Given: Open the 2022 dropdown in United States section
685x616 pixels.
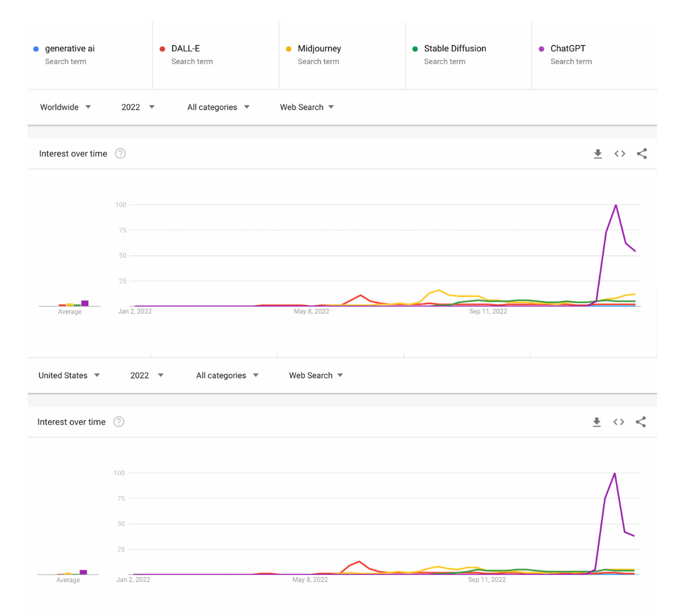Looking at the screenshot, I should [x=147, y=375].
